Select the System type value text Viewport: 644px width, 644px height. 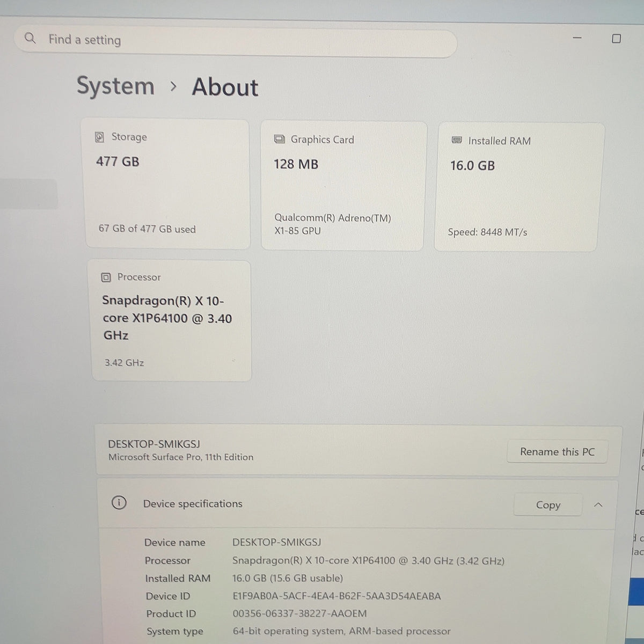(342, 631)
